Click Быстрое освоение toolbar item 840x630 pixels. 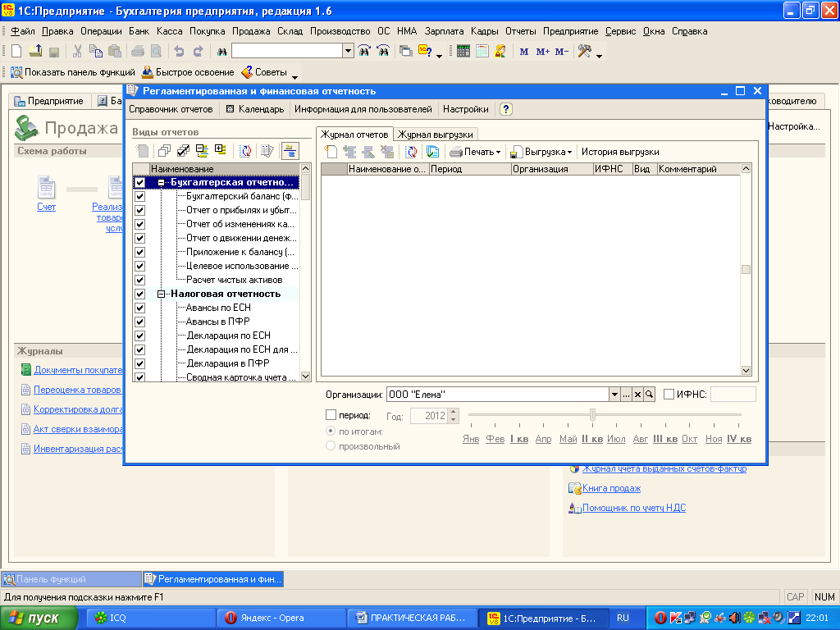point(188,72)
